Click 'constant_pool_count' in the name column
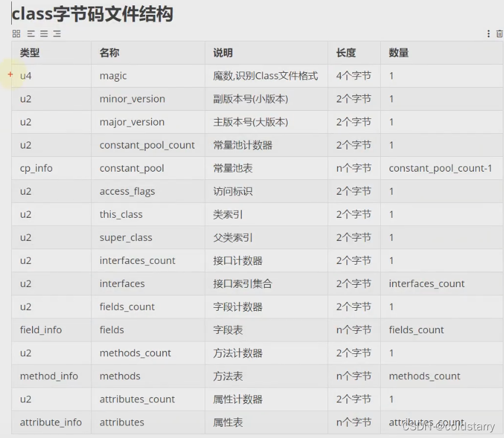Image resolution: width=504 pixels, height=438 pixels. point(147,145)
